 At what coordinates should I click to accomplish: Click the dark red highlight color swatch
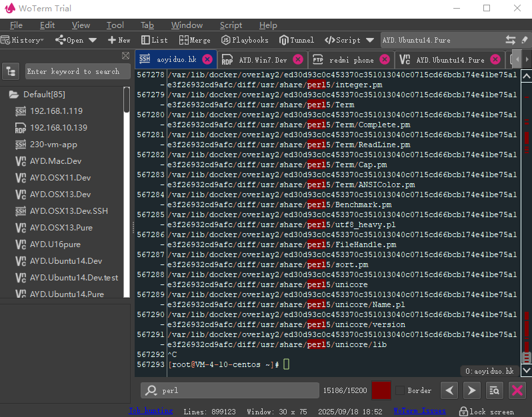coord(381,390)
